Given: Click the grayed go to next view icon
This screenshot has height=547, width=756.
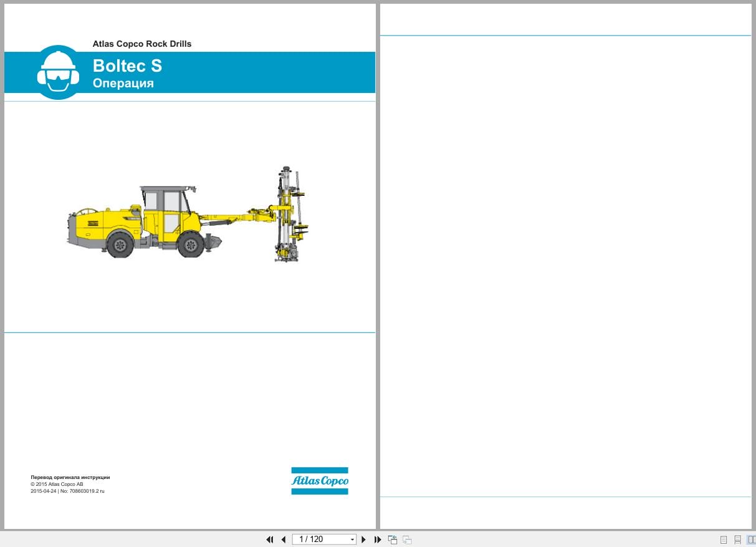Looking at the screenshot, I should pyautogui.click(x=407, y=540).
